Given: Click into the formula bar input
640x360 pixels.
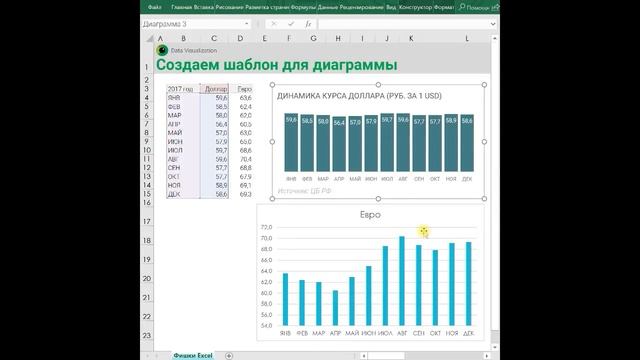Looking at the screenshot, I should 403,24.
